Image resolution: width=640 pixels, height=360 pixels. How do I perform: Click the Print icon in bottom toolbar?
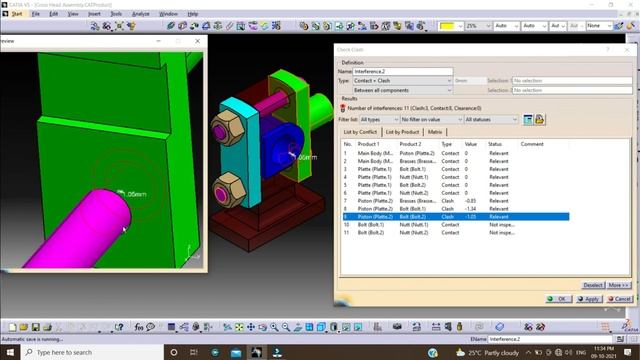(x=47, y=327)
